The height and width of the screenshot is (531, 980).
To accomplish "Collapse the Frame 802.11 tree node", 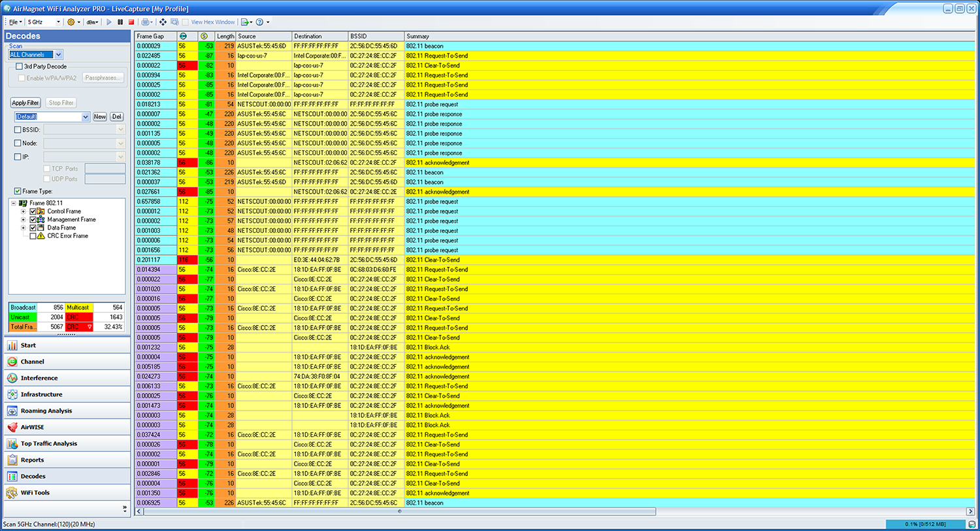I will 14,203.
